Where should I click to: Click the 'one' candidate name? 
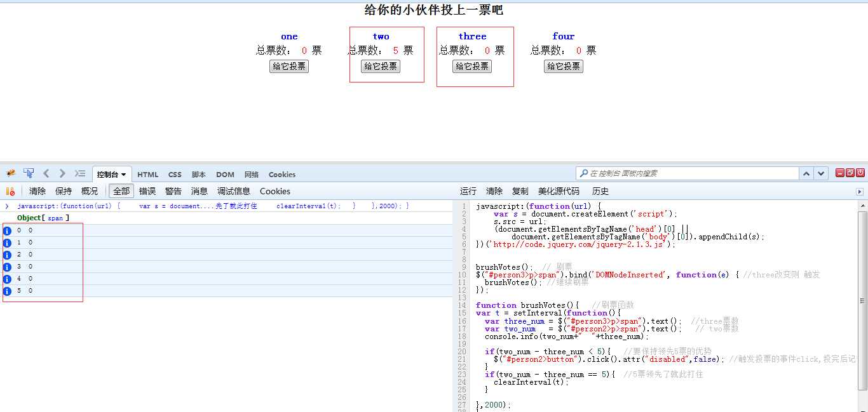pos(289,37)
